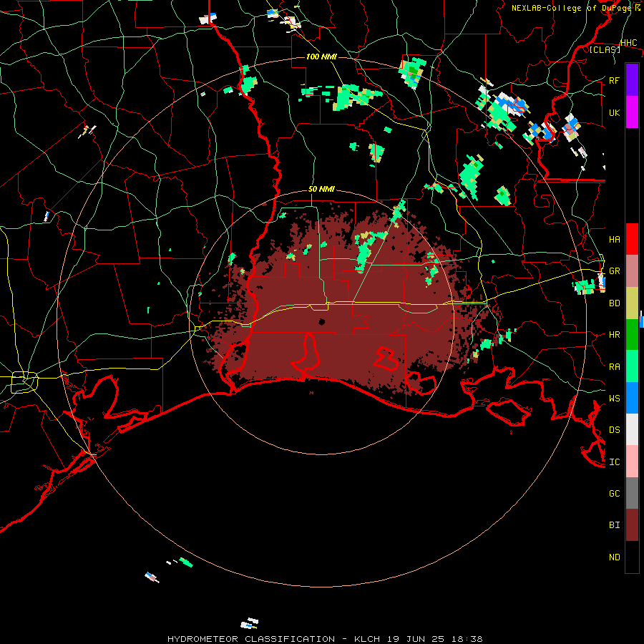Select the BD olive-yellow legend block
The image size is (644, 644).
pos(632,303)
